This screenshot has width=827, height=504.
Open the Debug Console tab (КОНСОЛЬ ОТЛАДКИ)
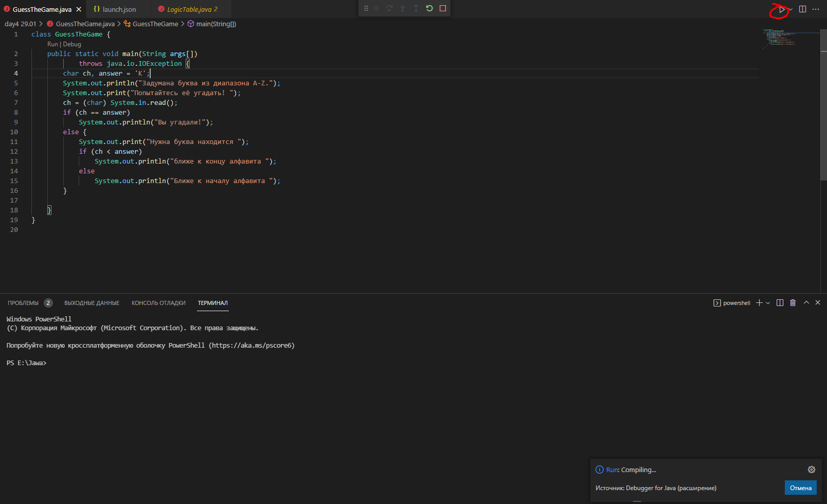(158, 303)
